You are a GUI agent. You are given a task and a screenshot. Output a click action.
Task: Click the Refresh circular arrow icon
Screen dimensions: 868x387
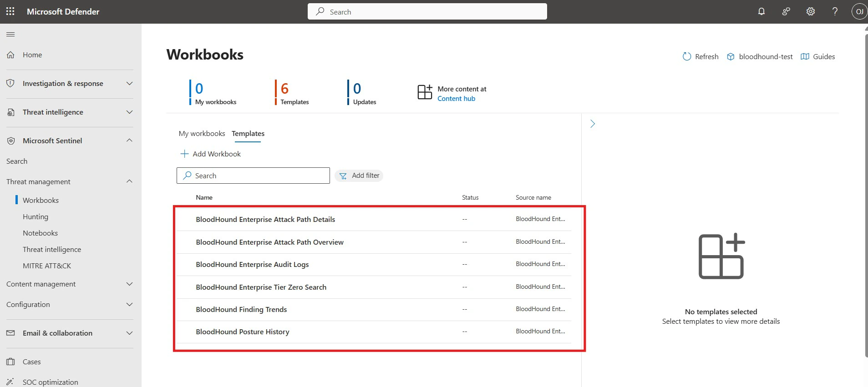click(x=687, y=56)
